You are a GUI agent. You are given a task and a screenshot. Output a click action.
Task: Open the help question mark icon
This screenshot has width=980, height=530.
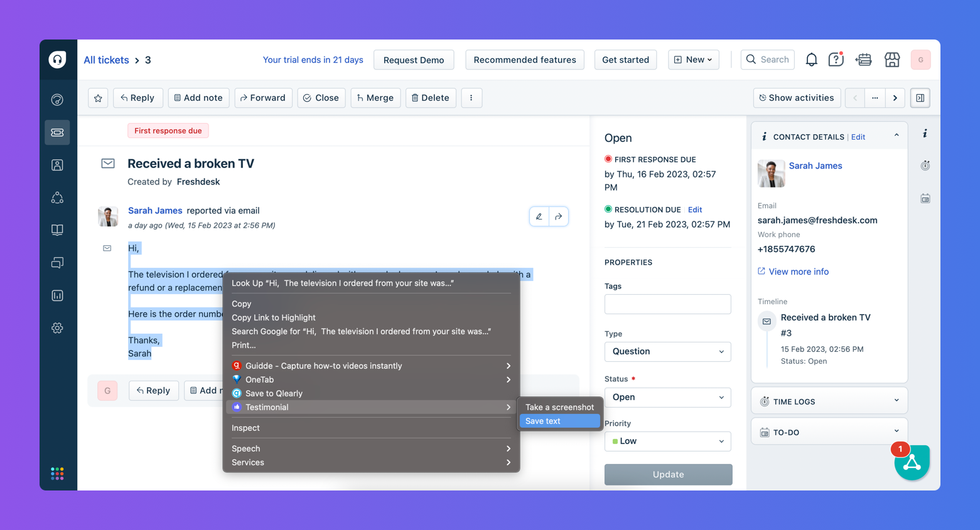836,60
